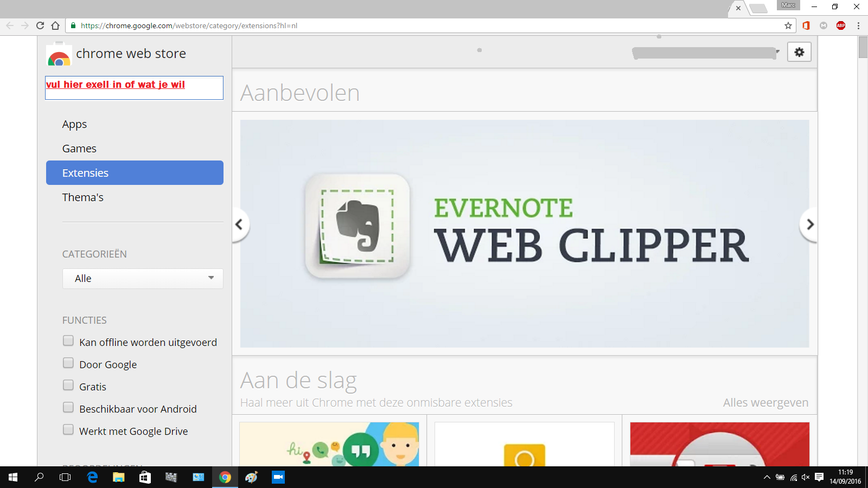The height and width of the screenshot is (488, 868).
Task: Open the Office extension icon
Action: pyautogui.click(x=806, y=25)
